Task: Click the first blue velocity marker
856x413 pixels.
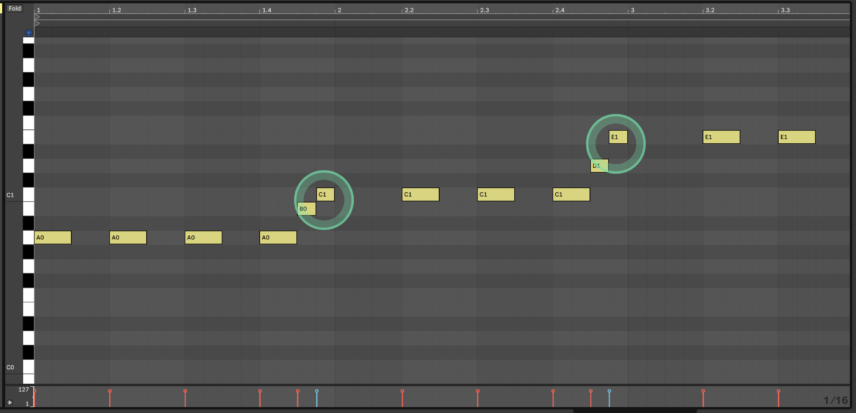Action: [x=317, y=392]
